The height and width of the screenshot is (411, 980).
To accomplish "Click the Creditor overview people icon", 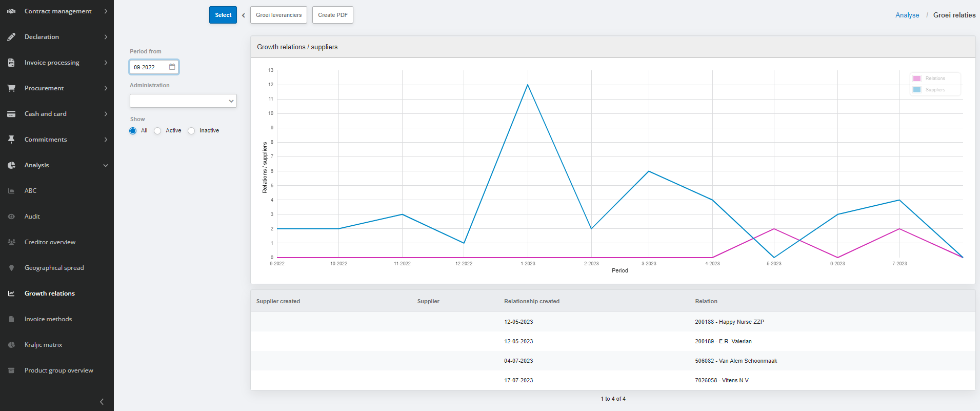I will tap(11, 242).
